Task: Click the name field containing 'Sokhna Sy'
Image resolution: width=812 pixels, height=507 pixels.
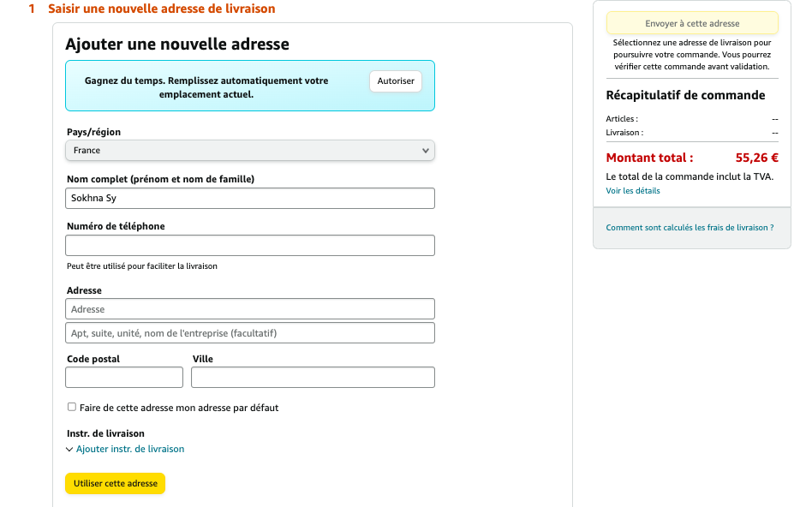Action: click(249, 198)
